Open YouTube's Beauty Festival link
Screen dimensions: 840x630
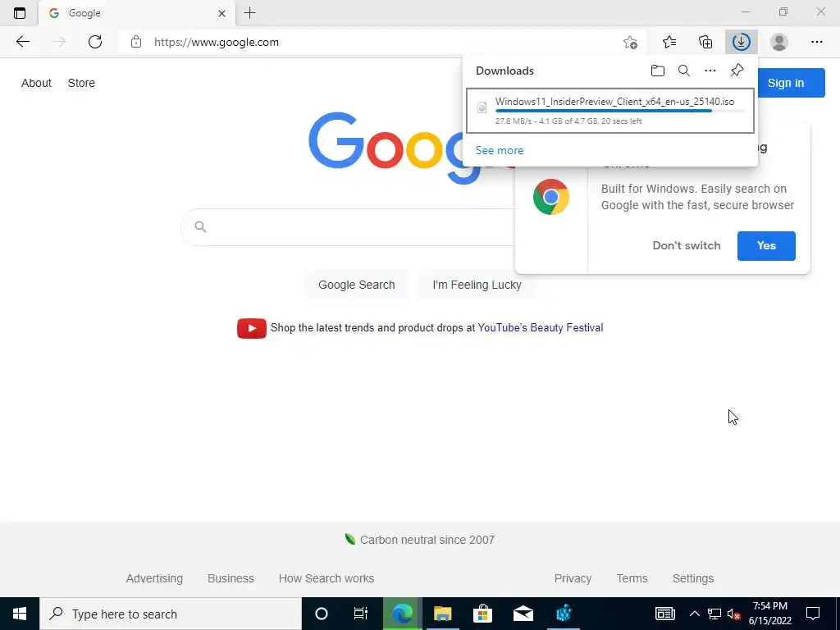pos(541,328)
